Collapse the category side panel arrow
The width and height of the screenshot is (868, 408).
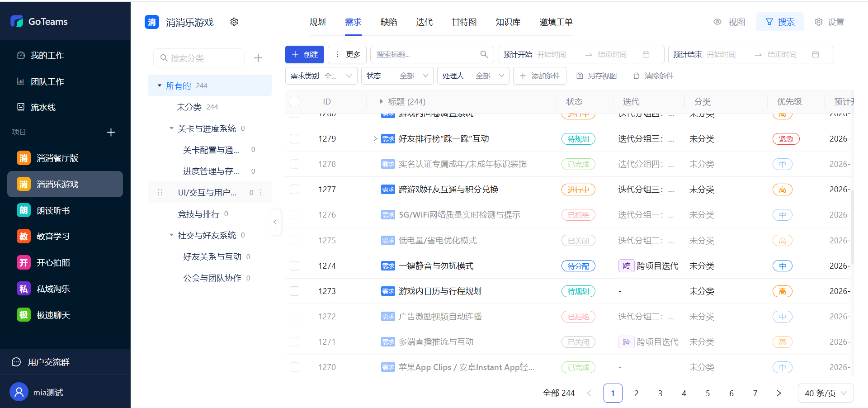click(x=275, y=222)
